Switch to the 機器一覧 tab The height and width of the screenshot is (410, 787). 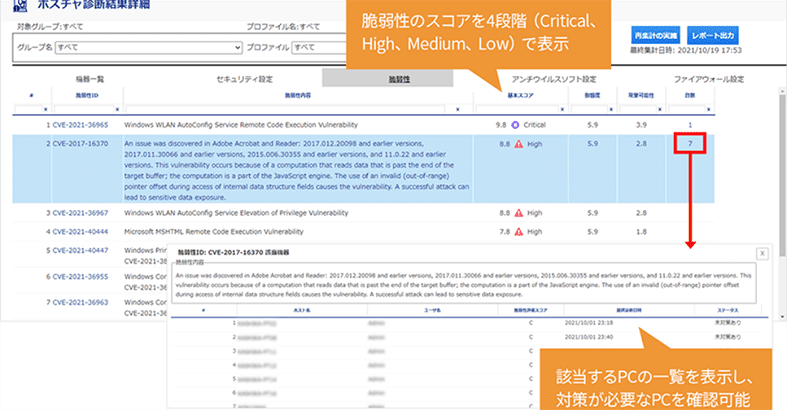[x=90, y=79]
